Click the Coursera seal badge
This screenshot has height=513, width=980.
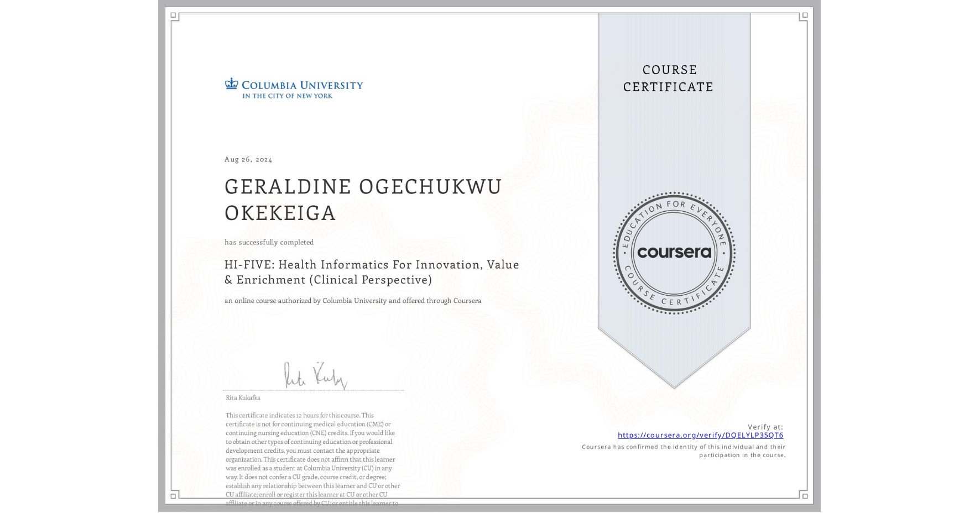pos(674,253)
